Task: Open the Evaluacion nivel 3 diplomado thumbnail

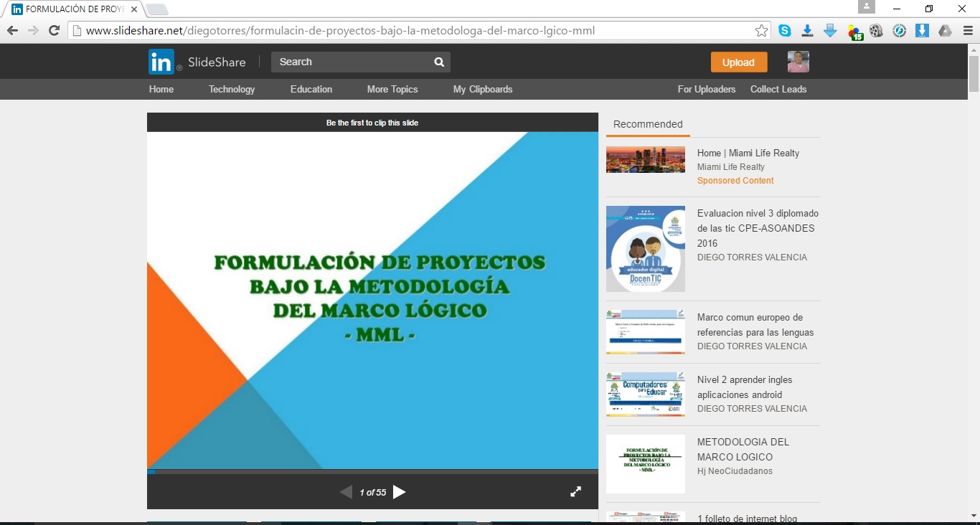Action: 645,248
